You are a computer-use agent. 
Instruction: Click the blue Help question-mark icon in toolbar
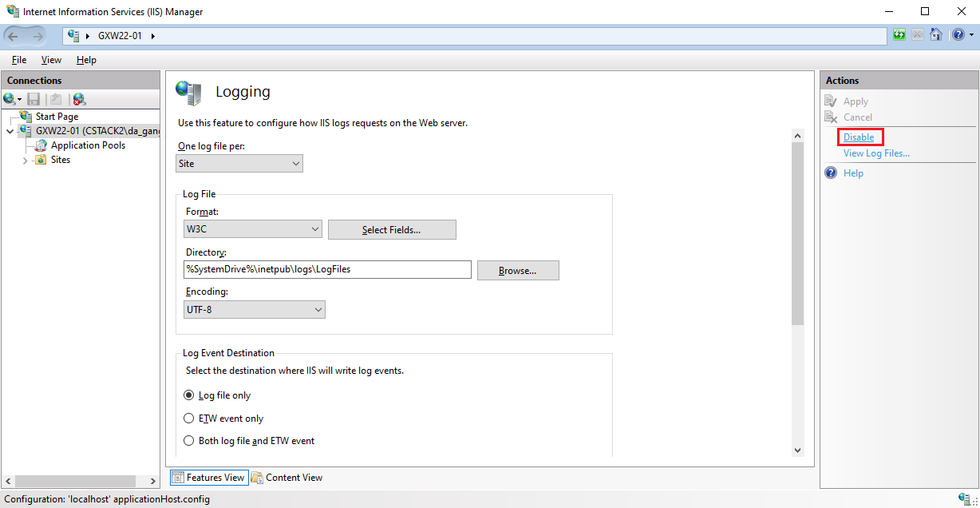coord(958,35)
